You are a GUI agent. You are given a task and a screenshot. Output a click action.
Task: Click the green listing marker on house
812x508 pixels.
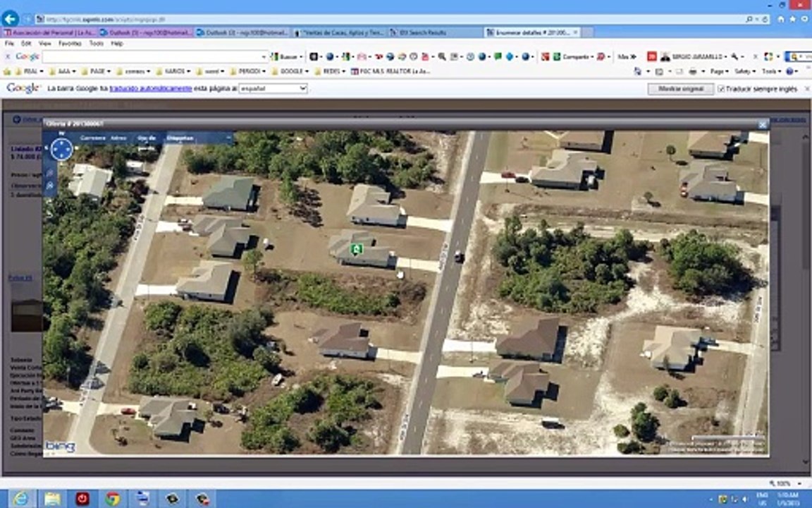tap(356, 249)
